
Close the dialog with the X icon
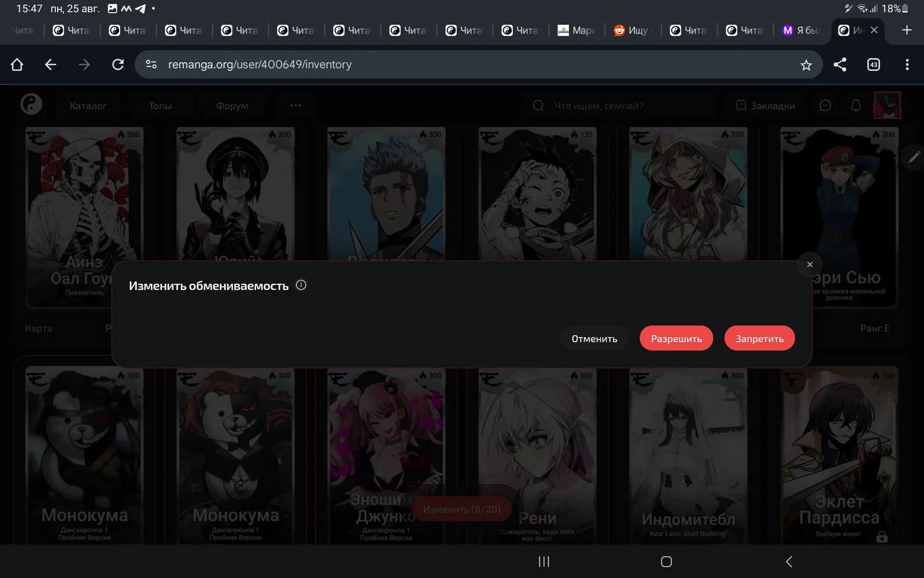tap(810, 264)
